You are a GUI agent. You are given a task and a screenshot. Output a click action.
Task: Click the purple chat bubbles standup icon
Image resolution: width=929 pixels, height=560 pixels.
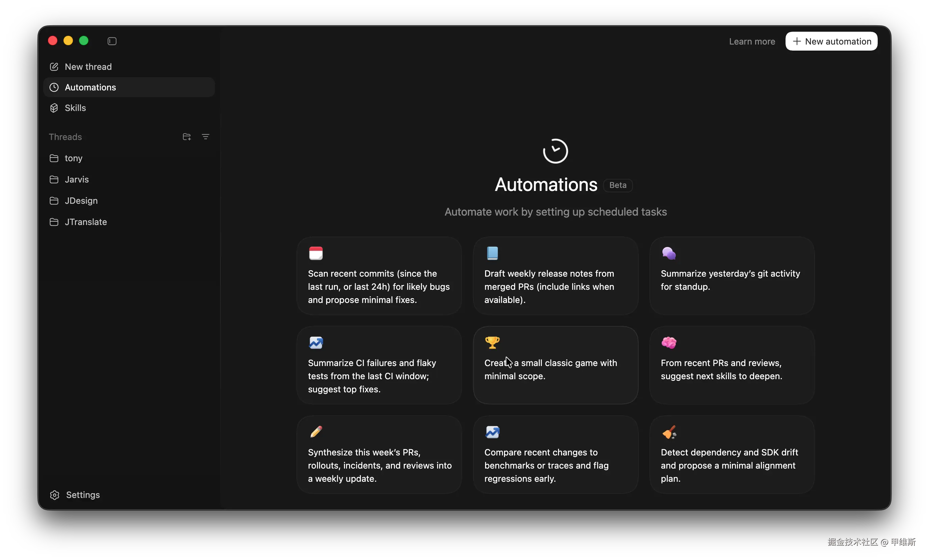[669, 253]
